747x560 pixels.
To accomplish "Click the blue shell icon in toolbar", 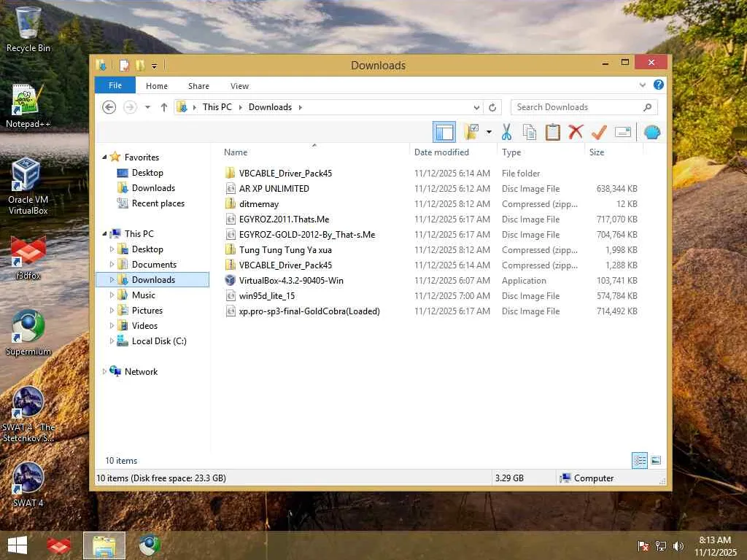I will pos(652,132).
